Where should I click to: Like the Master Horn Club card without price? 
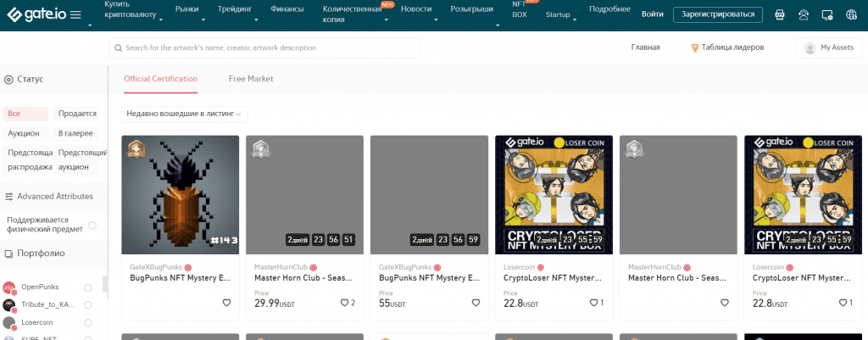click(725, 303)
